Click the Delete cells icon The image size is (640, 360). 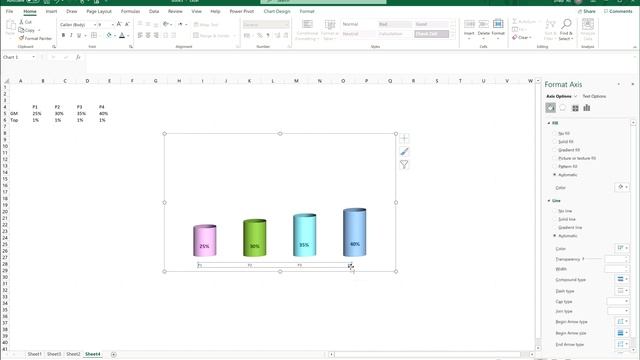[x=484, y=24]
